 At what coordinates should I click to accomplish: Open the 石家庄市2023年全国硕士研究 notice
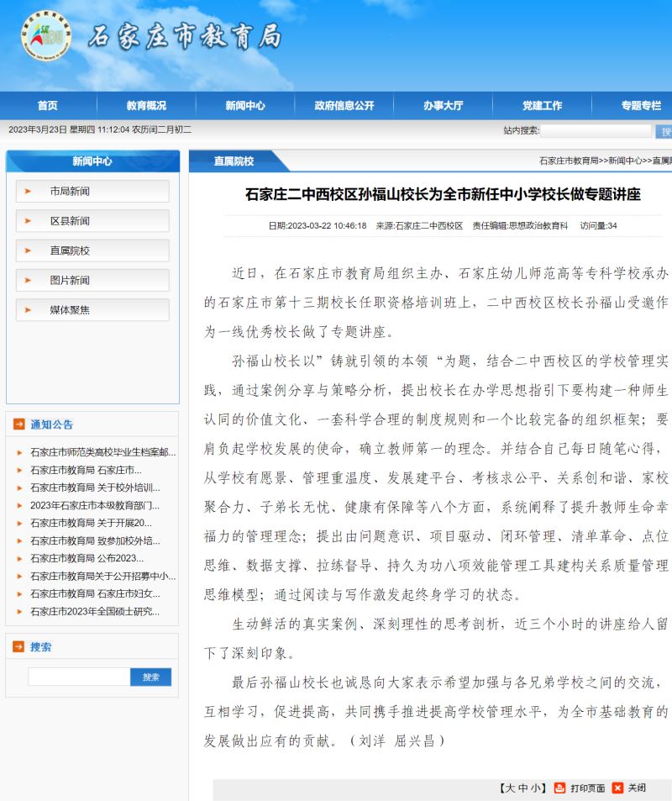(95, 611)
